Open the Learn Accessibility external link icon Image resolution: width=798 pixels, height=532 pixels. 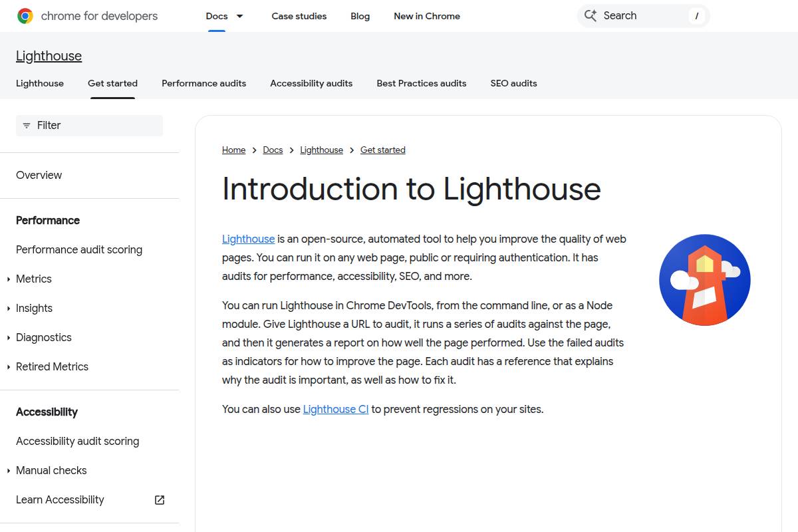click(159, 499)
